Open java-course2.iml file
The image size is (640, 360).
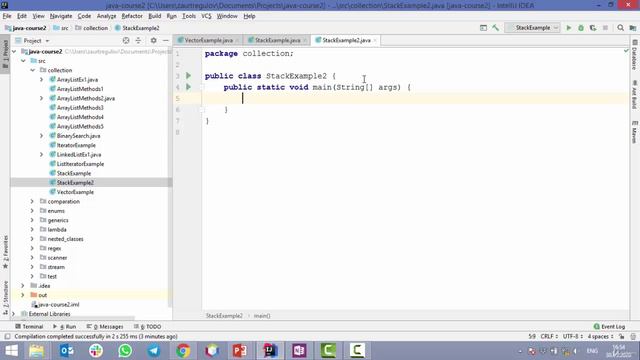click(55, 304)
